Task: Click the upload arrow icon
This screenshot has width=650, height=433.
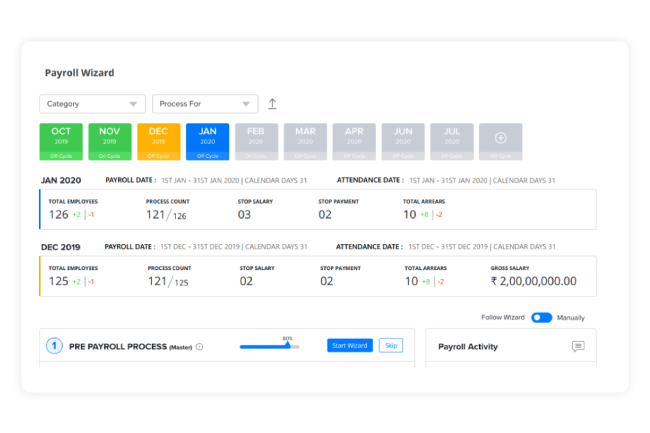Action: [272, 104]
